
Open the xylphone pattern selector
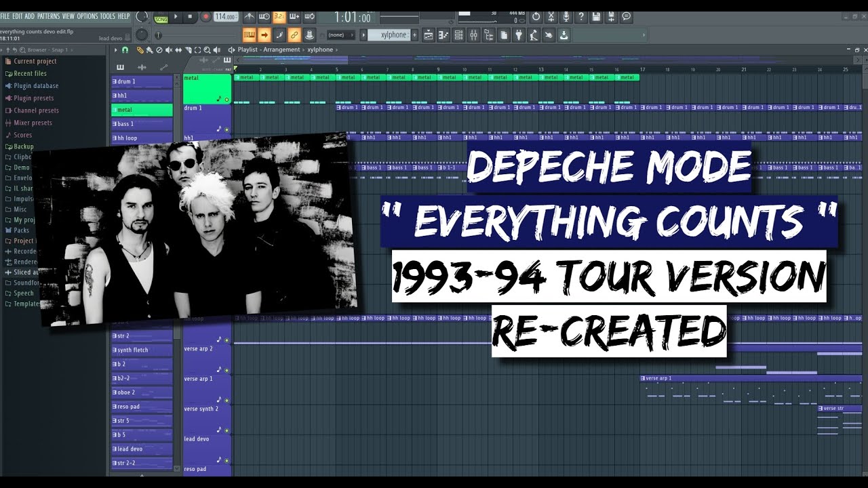pos(389,35)
